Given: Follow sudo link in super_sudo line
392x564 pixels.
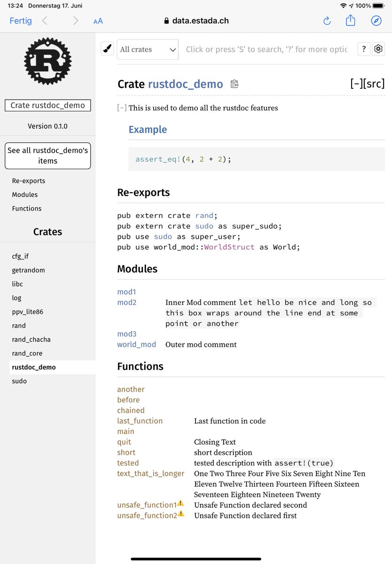Looking at the screenshot, I should [204, 226].
